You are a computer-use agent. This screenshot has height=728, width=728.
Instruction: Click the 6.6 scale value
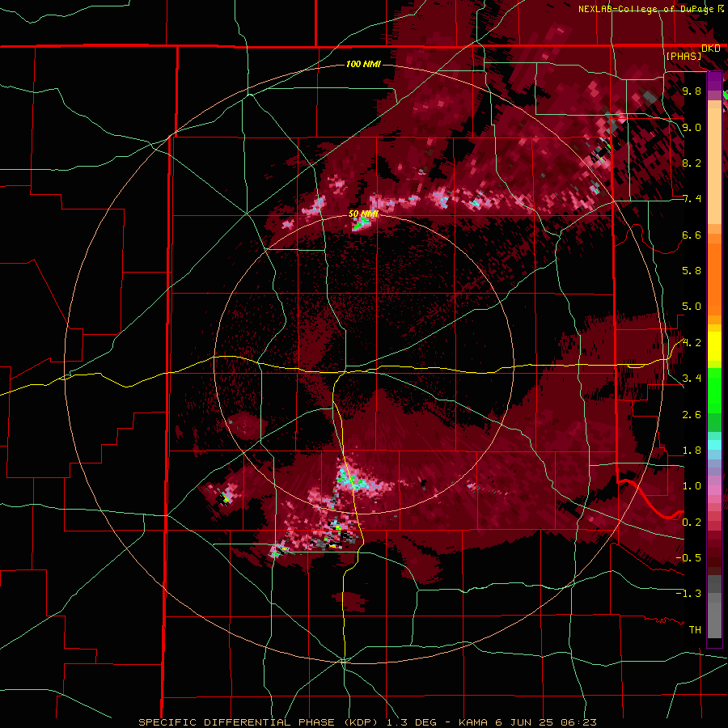[x=692, y=235]
